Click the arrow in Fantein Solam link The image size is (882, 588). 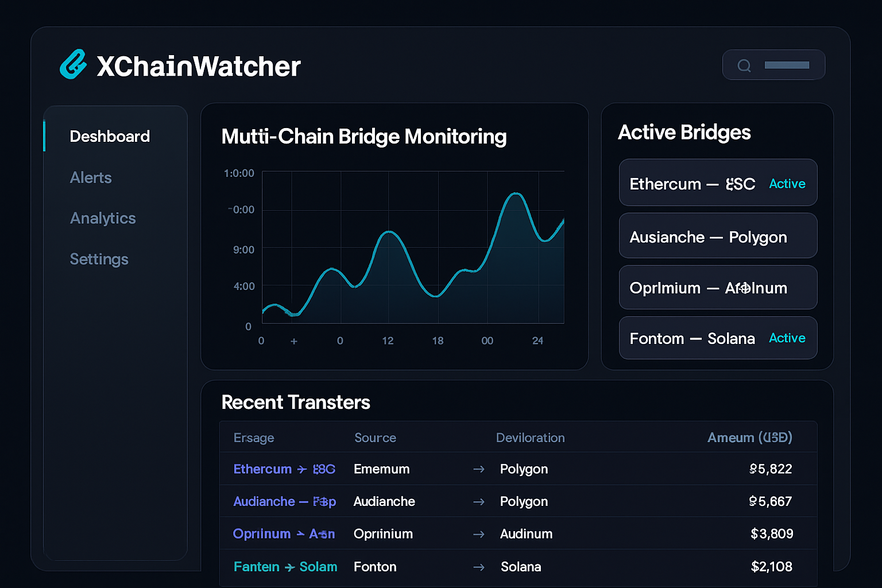point(290,567)
